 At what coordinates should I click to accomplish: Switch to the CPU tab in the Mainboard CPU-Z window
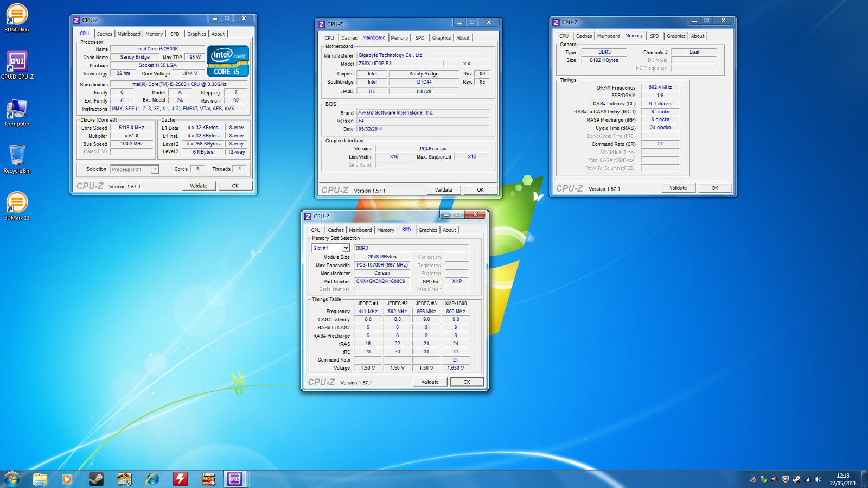(x=329, y=38)
